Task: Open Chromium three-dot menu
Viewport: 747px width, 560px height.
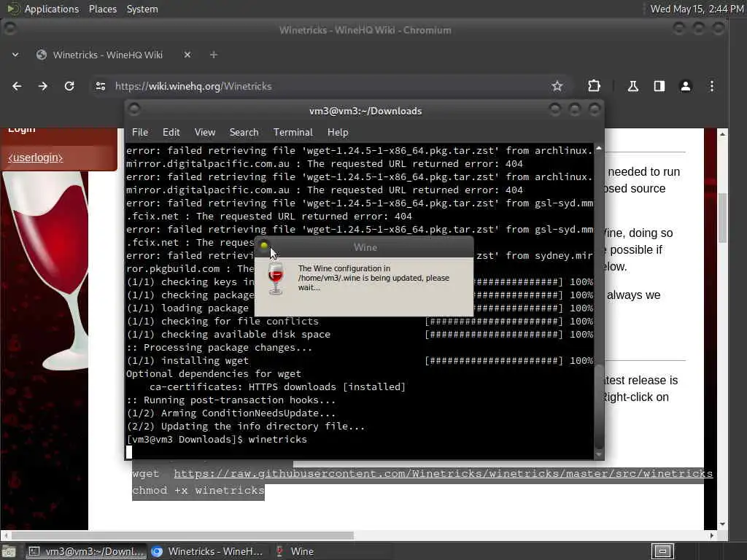Action: coord(712,86)
